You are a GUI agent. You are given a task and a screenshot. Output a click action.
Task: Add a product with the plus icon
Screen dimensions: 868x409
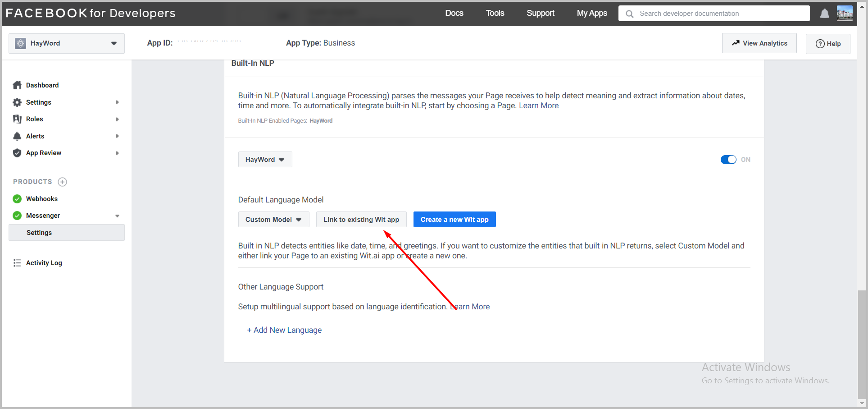(x=63, y=182)
